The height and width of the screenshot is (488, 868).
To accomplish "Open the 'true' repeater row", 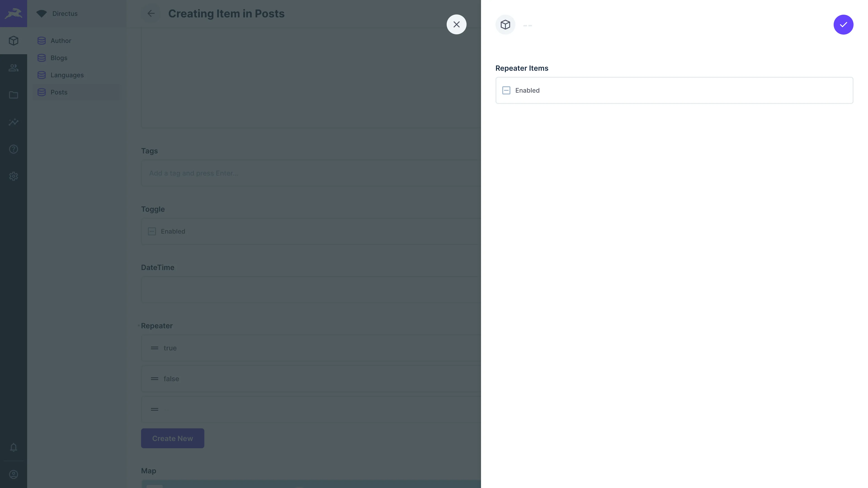I will (x=303, y=348).
